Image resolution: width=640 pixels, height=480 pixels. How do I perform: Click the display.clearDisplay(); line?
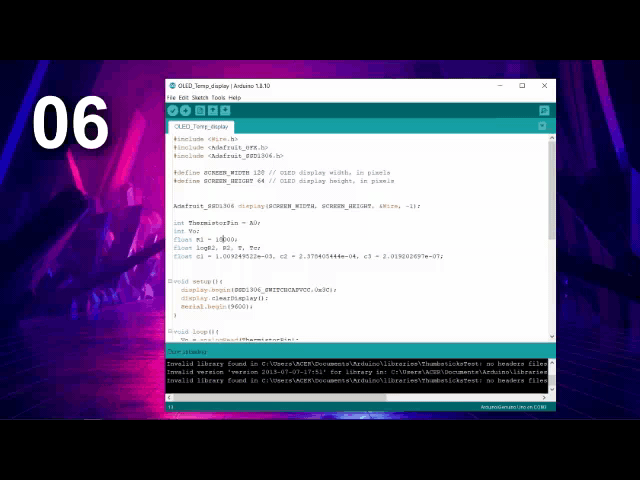click(224, 298)
